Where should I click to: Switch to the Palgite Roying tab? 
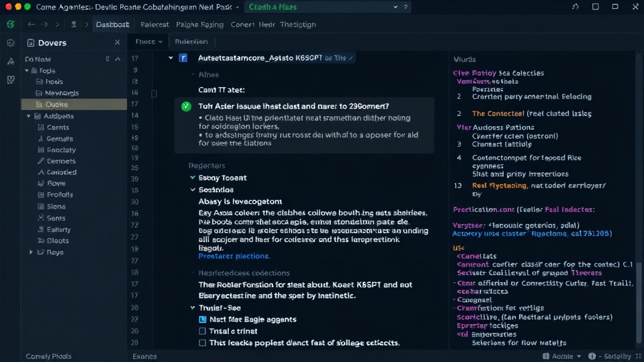coord(199,25)
